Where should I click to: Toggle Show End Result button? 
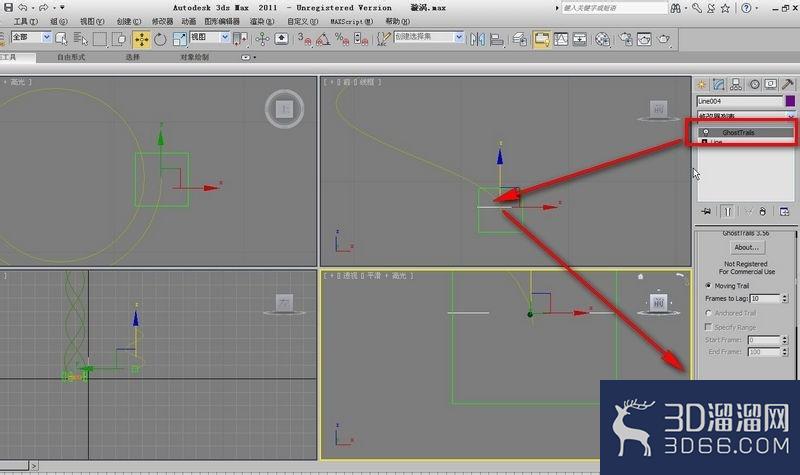point(728,211)
